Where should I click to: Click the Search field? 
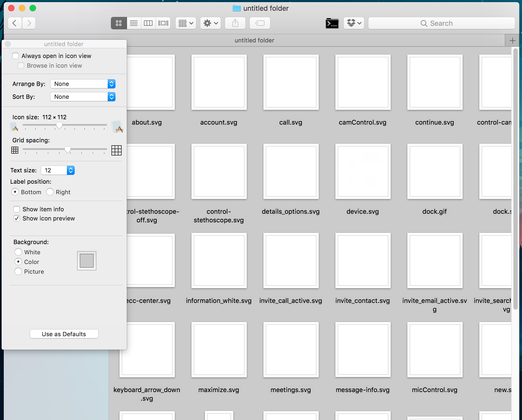pos(441,23)
